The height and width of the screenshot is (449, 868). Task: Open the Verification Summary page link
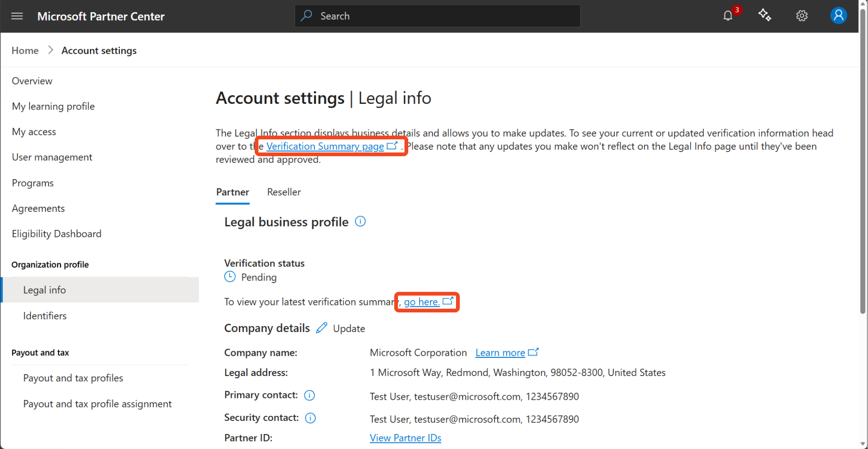325,146
